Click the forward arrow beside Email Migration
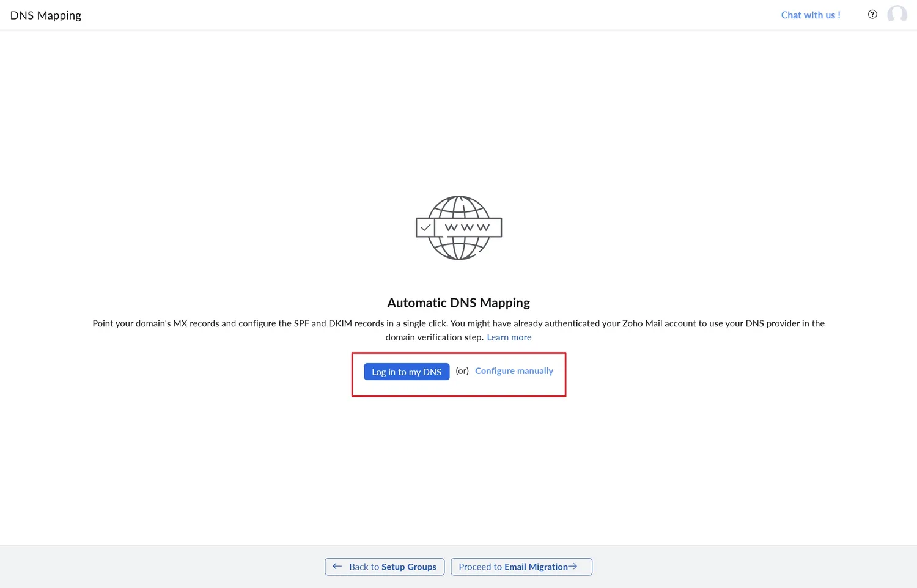This screenshot has height=588, width=917. pyautogui.click(x=573, y=567)
